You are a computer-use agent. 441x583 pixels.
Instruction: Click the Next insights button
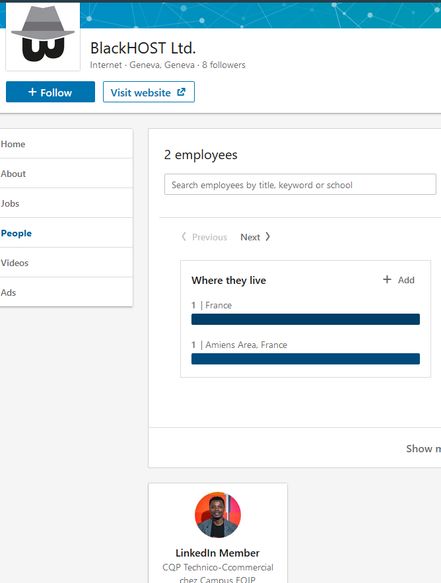(x=255, y=237)
